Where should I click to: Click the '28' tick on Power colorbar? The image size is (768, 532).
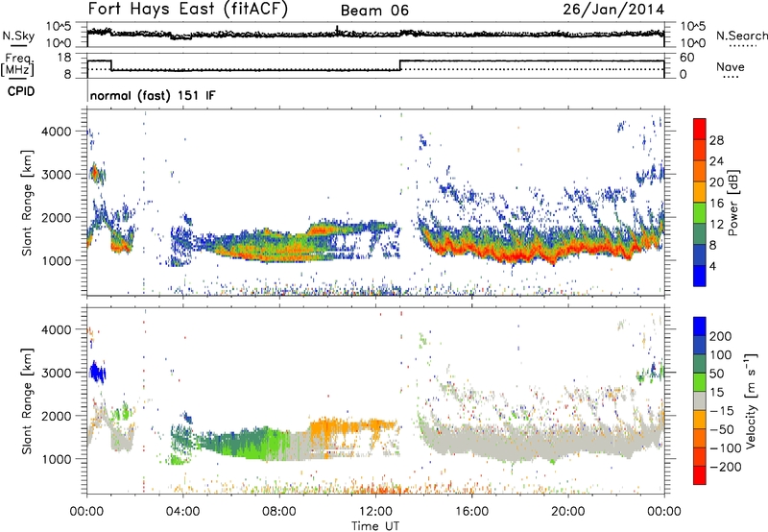(716, 140)
